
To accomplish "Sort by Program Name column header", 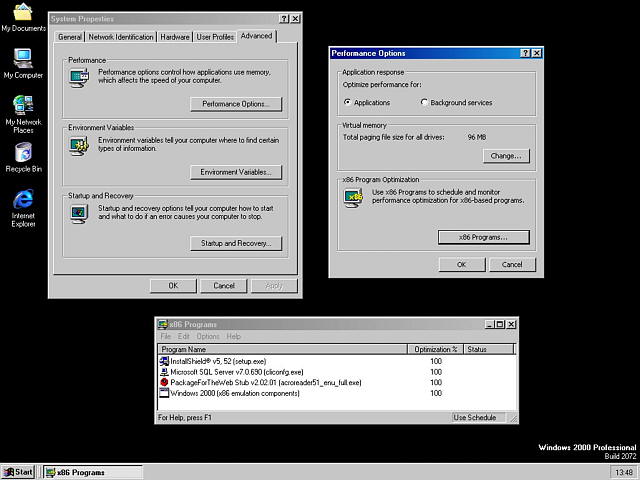I will (282, 349).
